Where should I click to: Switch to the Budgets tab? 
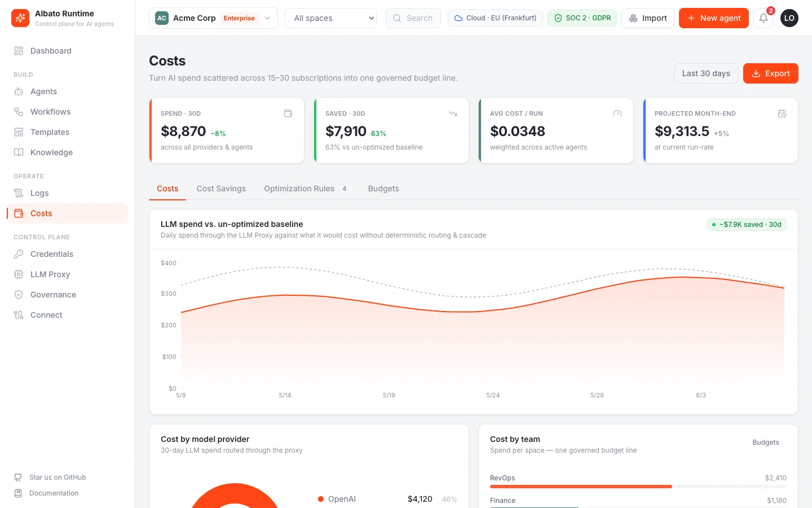click(383, 189)
